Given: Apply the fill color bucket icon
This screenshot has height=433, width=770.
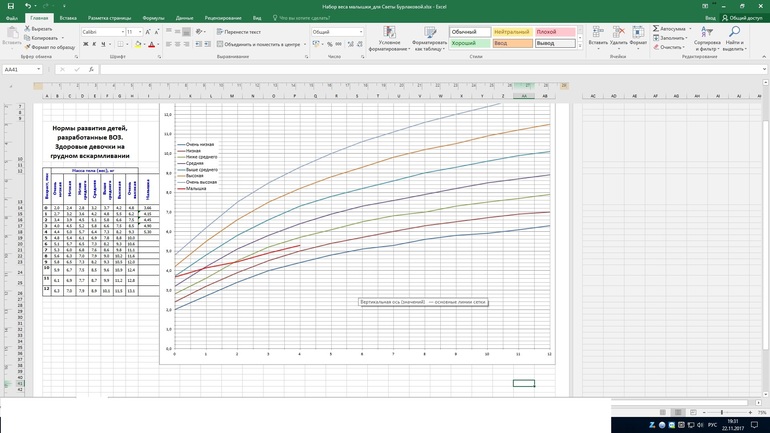Looking at the screenshot, I should coord(138,44).
